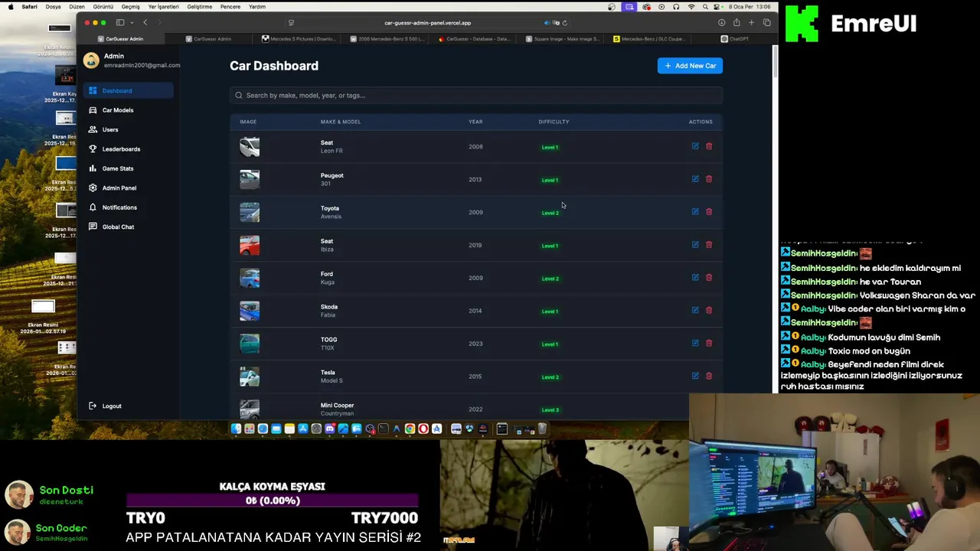Reload the page in Safari
980x551 pixels.
[565, 23]
